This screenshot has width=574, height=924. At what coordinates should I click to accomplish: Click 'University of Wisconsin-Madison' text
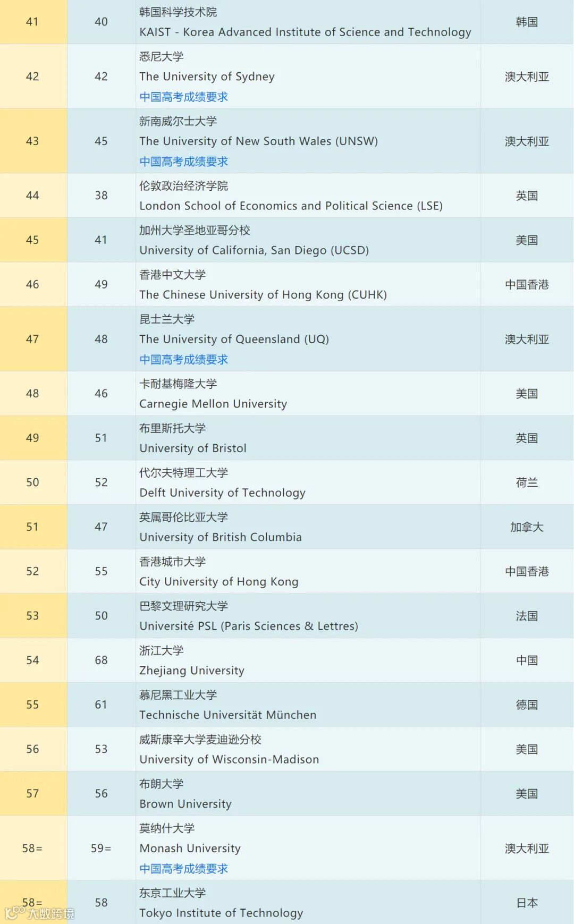[229, 759]
